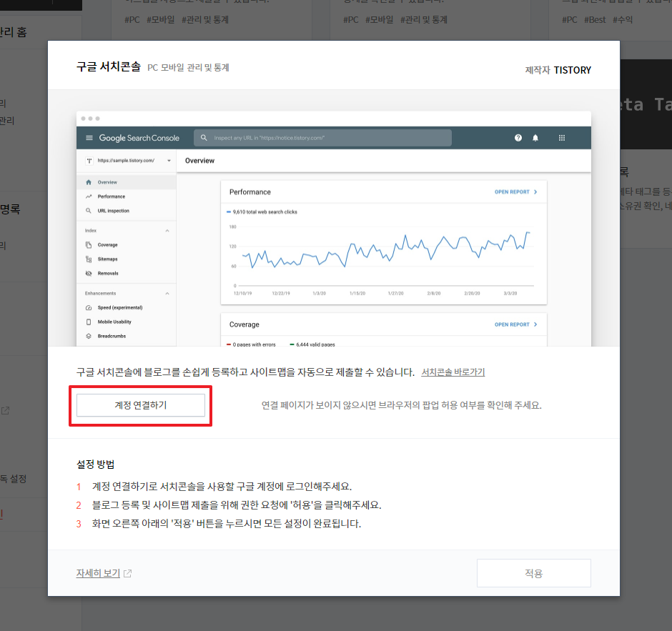Open the Coverage card's OPEN REPORT link
This screenshot has width=672, height=631.
pos(516,324)
